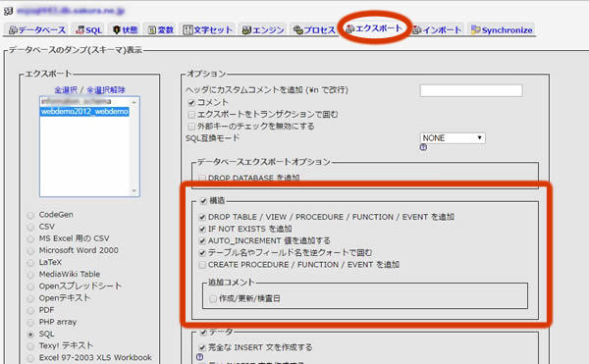This screenshot has height=364, width=589.
Task: Open the 変数 variables tab
Action: point(161,30)
